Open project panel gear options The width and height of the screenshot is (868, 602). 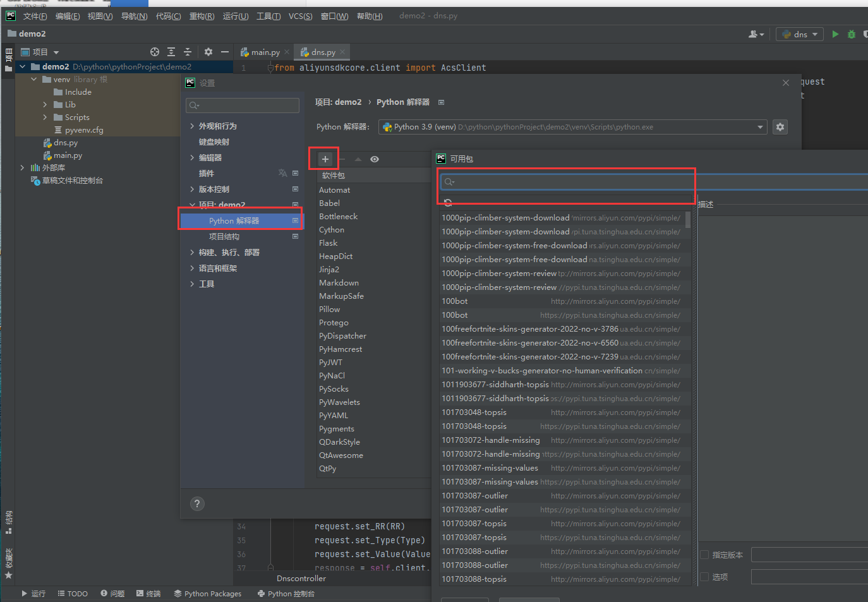(208, 52)
